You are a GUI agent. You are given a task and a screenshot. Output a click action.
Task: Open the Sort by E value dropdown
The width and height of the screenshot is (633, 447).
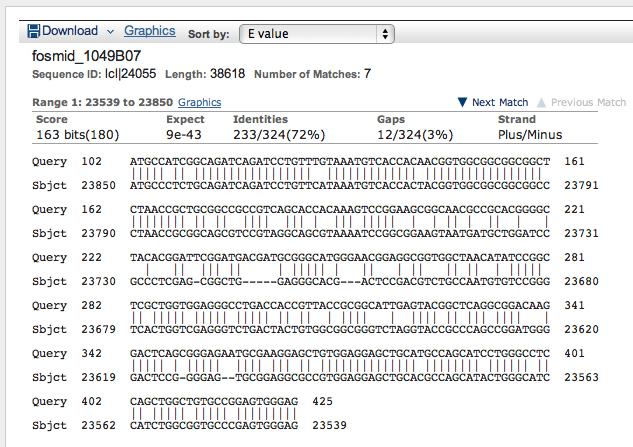pyautogui.click(x=316, y=34)
